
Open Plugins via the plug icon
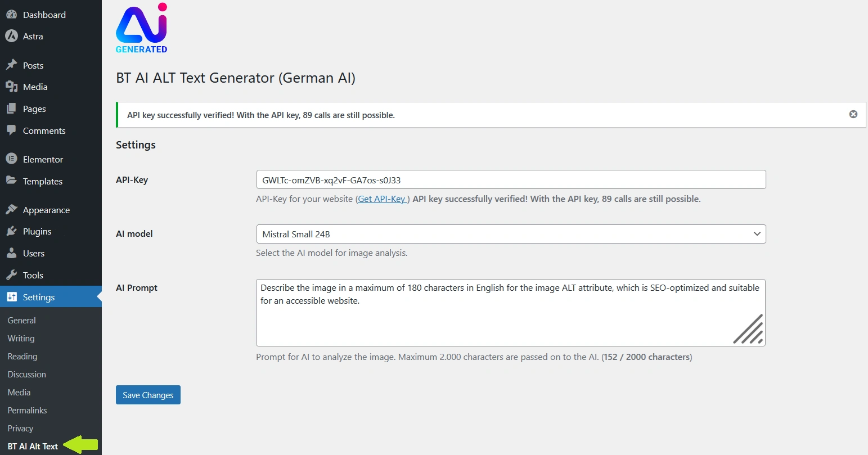point(12,231)
